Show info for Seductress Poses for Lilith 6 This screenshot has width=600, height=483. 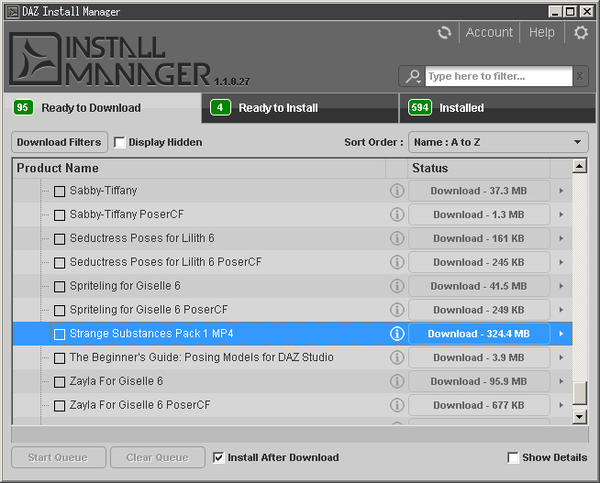click(x=397, y=238)
